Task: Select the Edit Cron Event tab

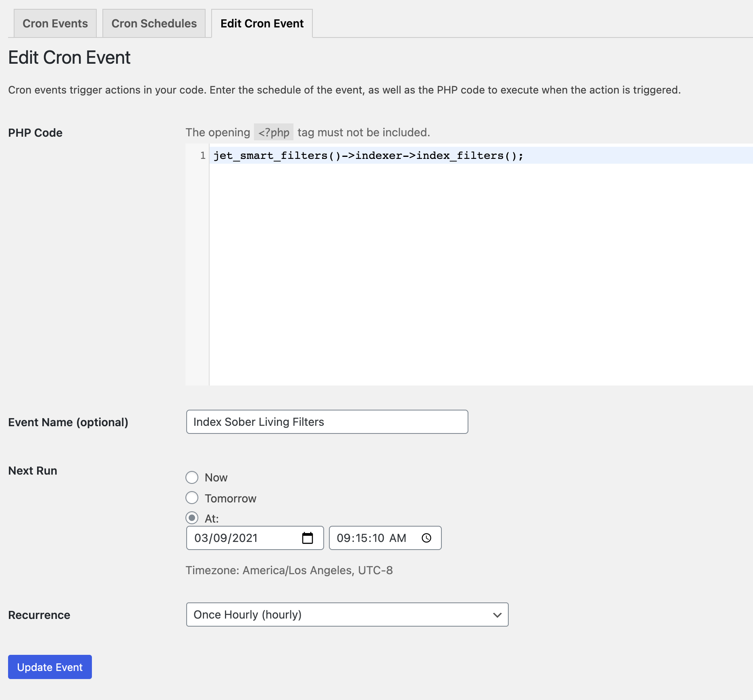Action: [261, 23]
